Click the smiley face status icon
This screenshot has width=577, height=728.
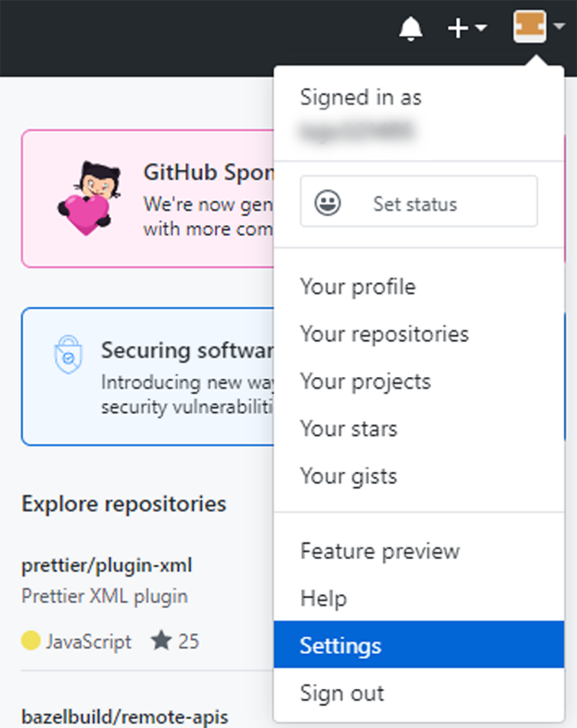point(328,203)
